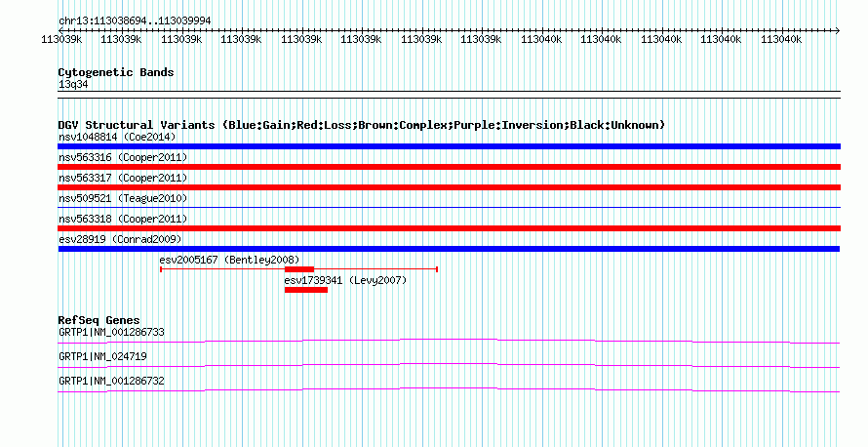The width and height of the screenshot is (868, 447).
Task: Click the esv2005167 (Bentley2008) thick red segment
Action: click(x=299, y=269)
